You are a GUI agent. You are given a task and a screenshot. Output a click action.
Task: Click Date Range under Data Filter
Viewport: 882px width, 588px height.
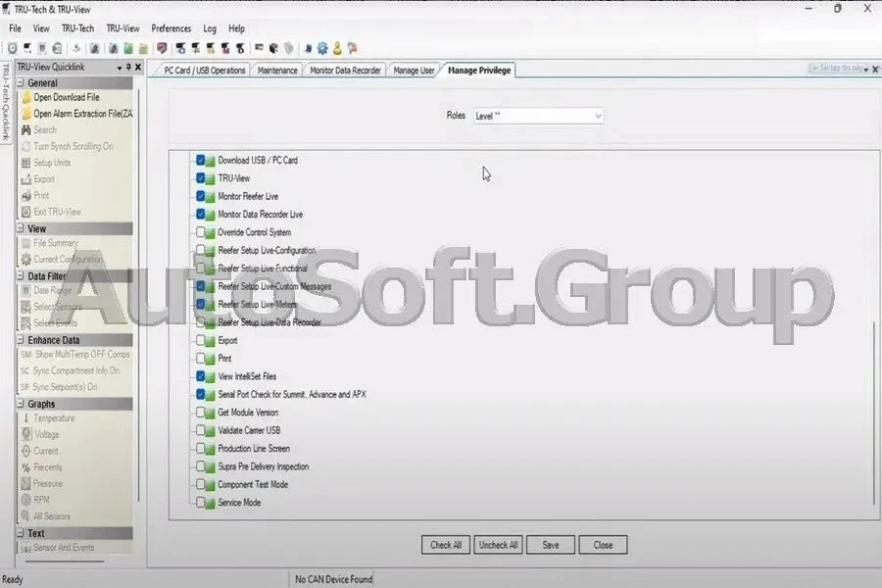click(x=46, y=290)
